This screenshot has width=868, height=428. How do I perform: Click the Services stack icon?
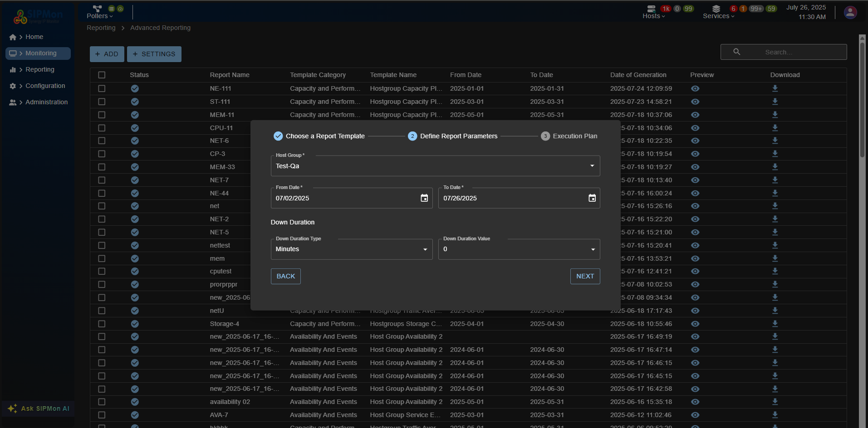pos(716,9)
